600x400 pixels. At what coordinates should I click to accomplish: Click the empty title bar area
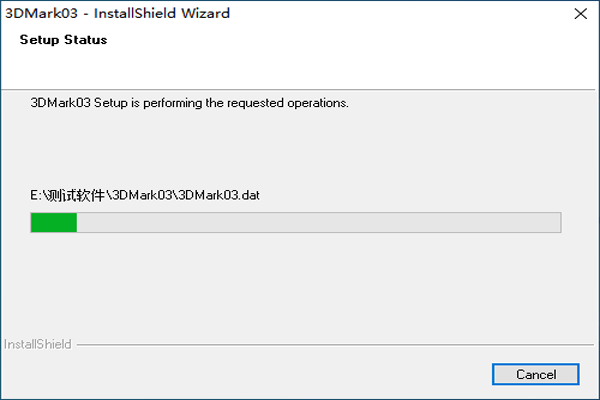(400, 14)
